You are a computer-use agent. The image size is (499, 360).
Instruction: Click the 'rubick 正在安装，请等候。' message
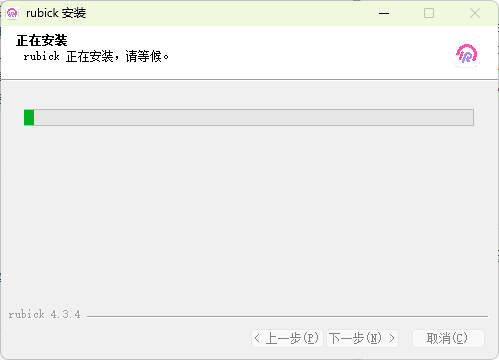(96, 56)
